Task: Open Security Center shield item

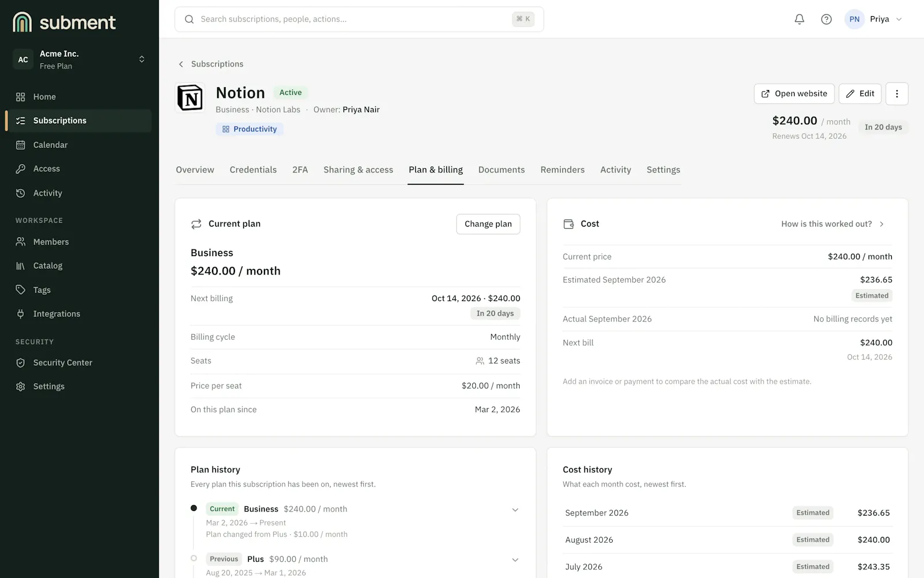Action: 79,362
